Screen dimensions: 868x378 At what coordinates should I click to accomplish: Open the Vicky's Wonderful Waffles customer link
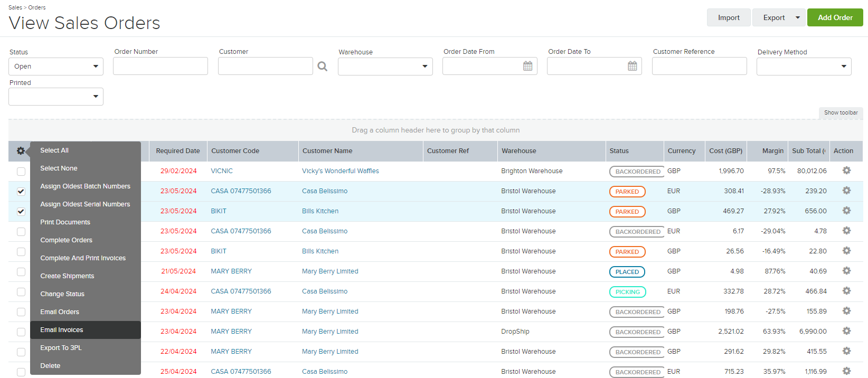tap(341, 171)
